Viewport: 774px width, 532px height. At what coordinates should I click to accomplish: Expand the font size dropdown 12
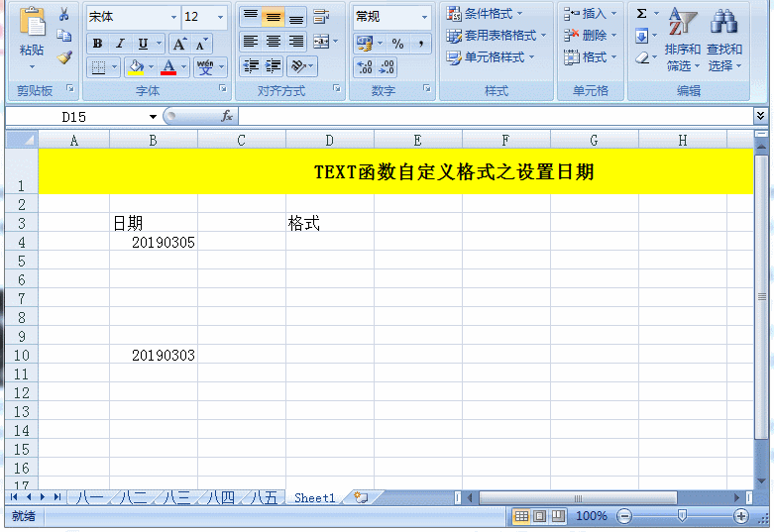(220, 17)
